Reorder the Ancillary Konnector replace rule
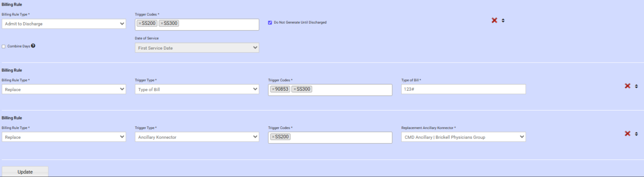Screen dimensions: 644x177 pos(636,134)
